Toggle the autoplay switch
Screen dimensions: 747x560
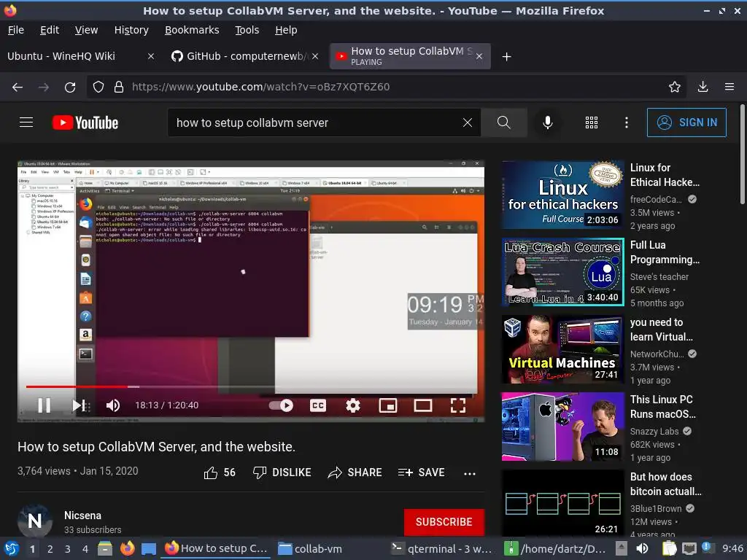281,405
